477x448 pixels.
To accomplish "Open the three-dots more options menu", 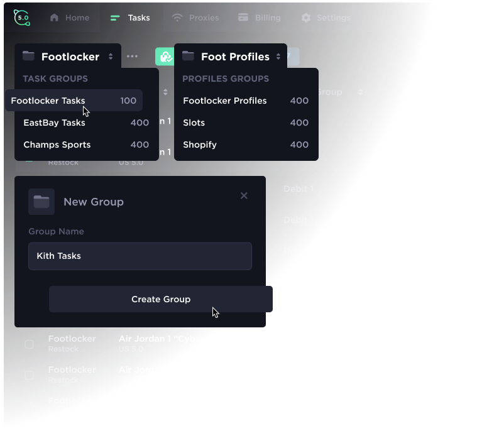I will click(132, 57).
